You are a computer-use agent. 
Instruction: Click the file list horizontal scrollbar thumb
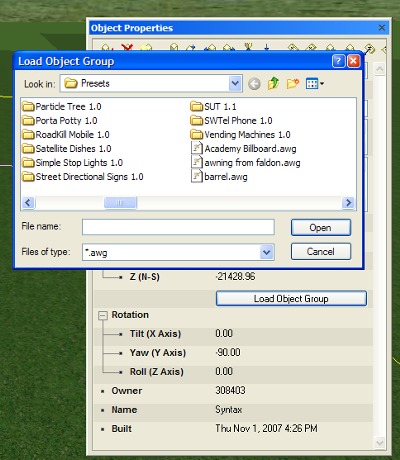point(120,203)
